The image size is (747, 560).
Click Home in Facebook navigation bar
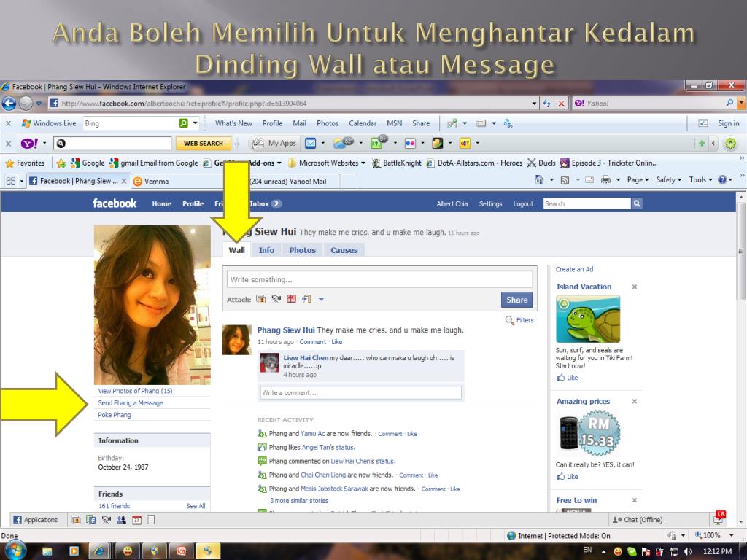pyautogui.click(x=161, y=204)
